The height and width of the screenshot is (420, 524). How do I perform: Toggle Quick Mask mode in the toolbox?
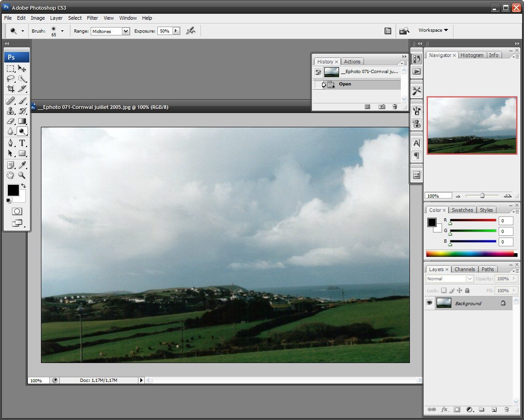click(17, 211)
